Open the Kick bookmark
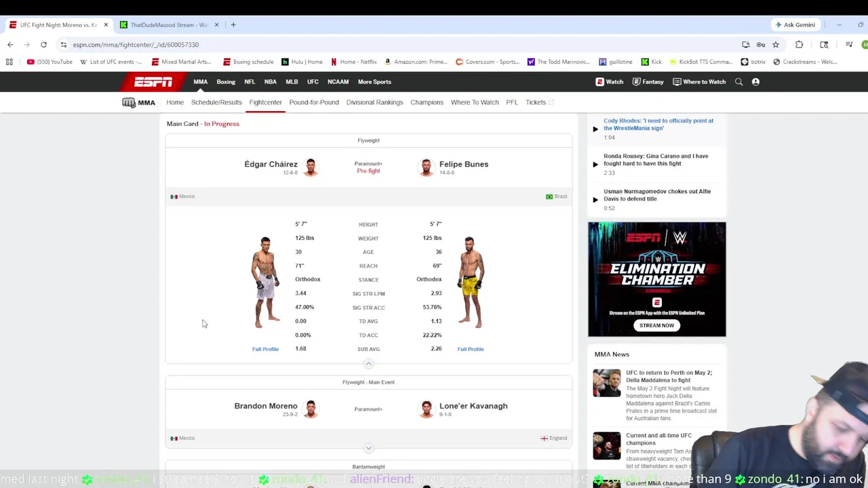This screenshot has height=488, width=868. (651, 62)
